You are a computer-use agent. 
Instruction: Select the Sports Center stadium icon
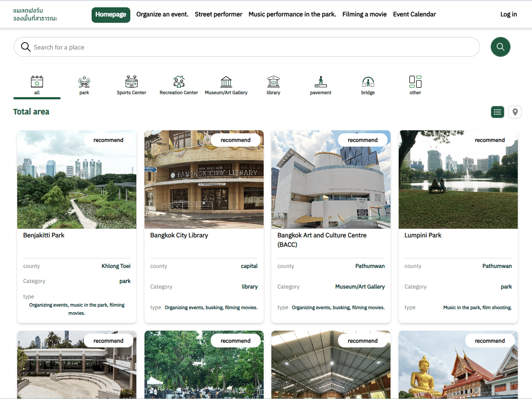132,82
